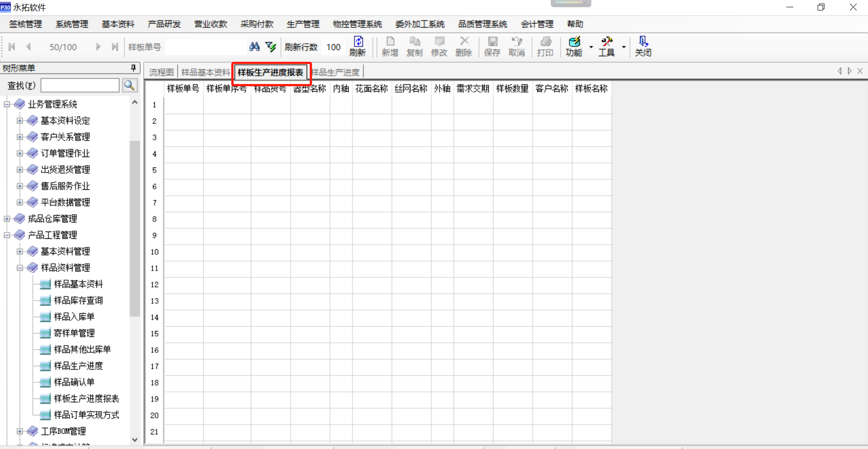Click the 工具 tools icon
The width and height of the screenshot is (868, 449).
[x=606, y=46]
